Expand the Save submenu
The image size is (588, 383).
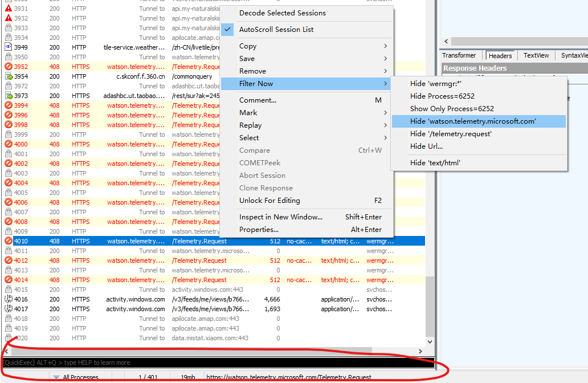coord(307,59)
